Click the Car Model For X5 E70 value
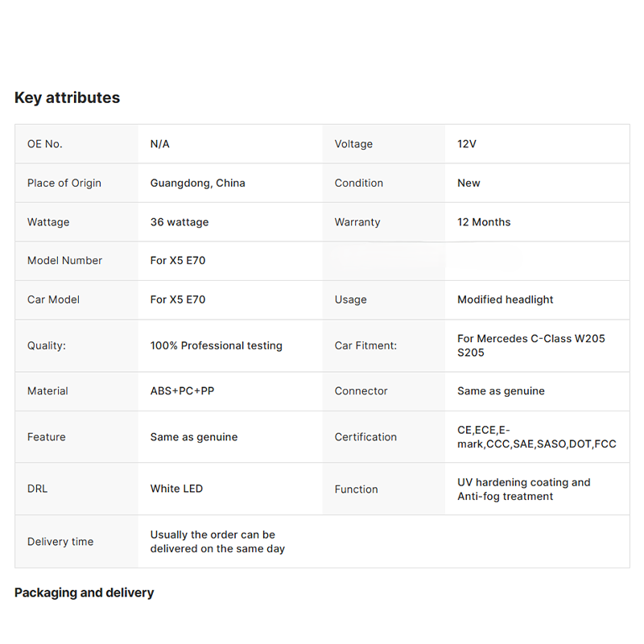 click(178, 299)
